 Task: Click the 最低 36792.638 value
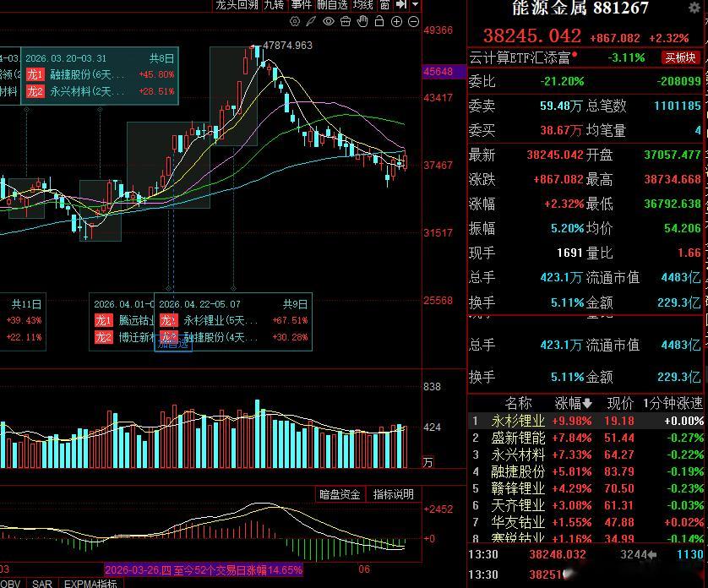(673, 204)
